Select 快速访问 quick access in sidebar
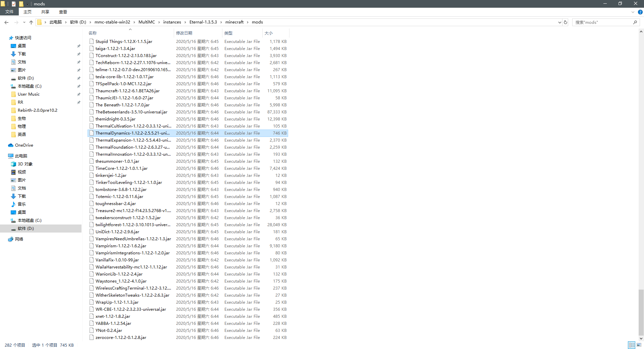 click(23, 38)
